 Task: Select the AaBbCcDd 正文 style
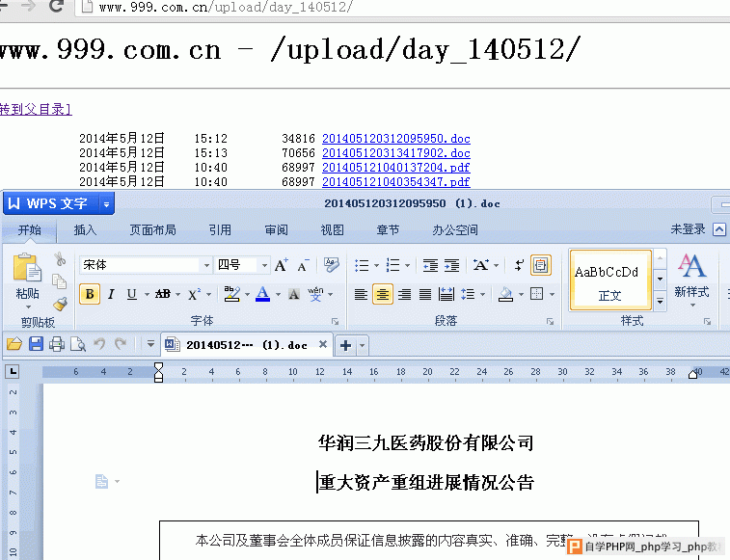[x=609, y=280]
